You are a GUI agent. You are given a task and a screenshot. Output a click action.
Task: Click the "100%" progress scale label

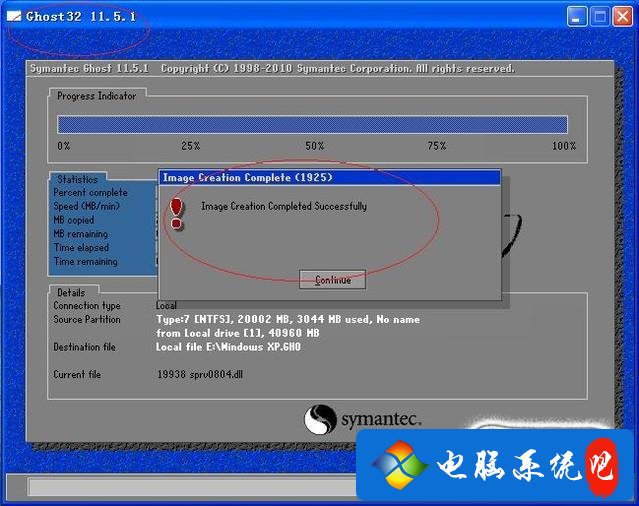tap(564, 146)
